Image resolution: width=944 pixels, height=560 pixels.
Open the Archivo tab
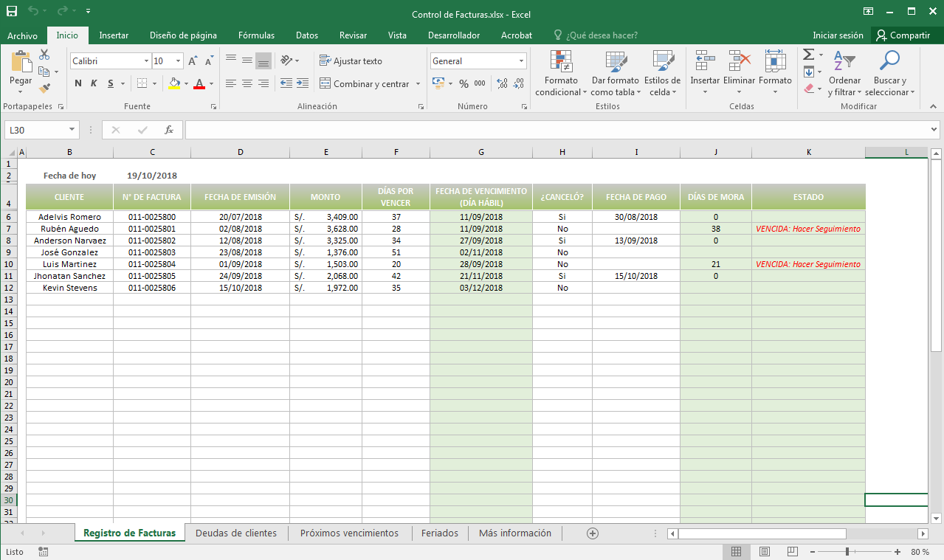coord(22,35)
